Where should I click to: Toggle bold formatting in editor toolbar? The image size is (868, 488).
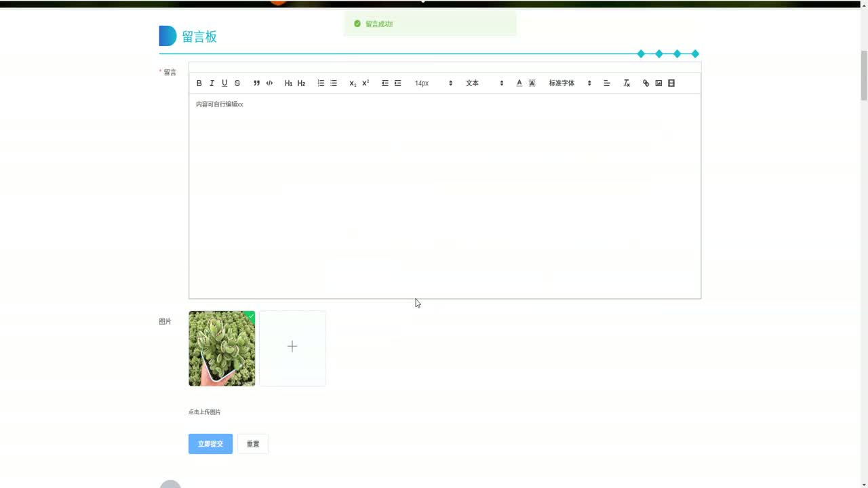[x=199, y=83]
